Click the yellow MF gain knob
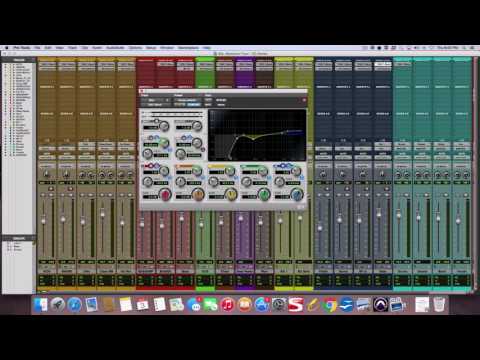This screenshot has width=480, height=360. (231, 194)
